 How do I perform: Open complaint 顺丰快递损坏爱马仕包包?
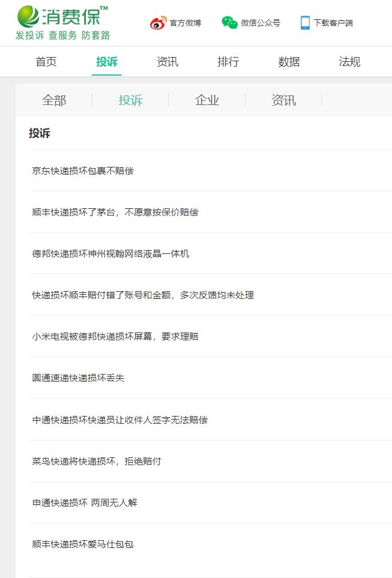click(83, 544)
